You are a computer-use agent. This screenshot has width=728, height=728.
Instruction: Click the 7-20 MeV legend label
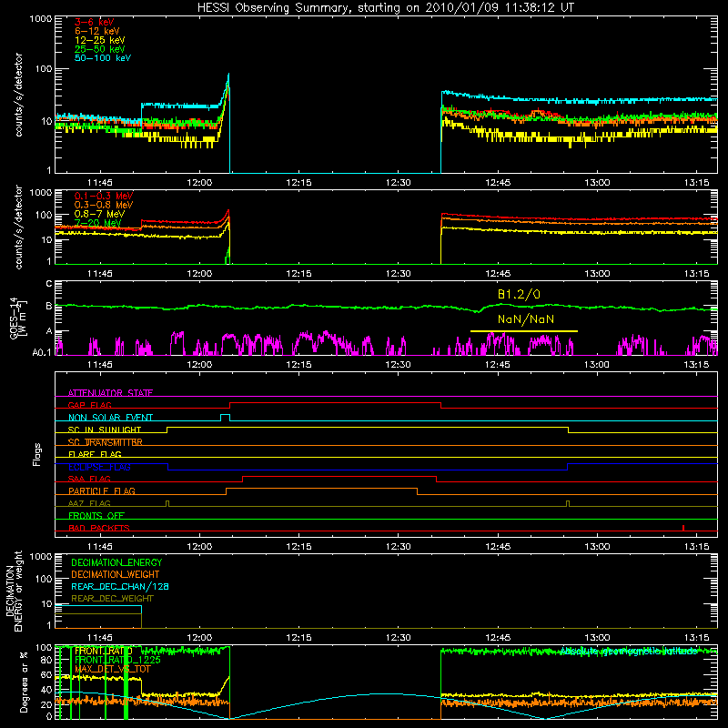point(97,223)
